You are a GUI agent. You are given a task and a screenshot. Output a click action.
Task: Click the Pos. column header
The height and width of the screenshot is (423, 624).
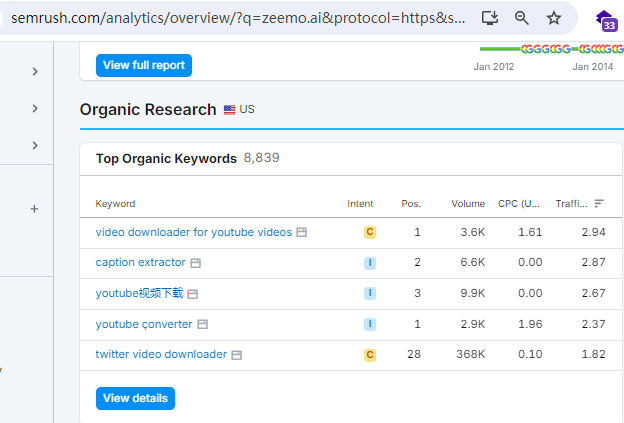[411, 204]
